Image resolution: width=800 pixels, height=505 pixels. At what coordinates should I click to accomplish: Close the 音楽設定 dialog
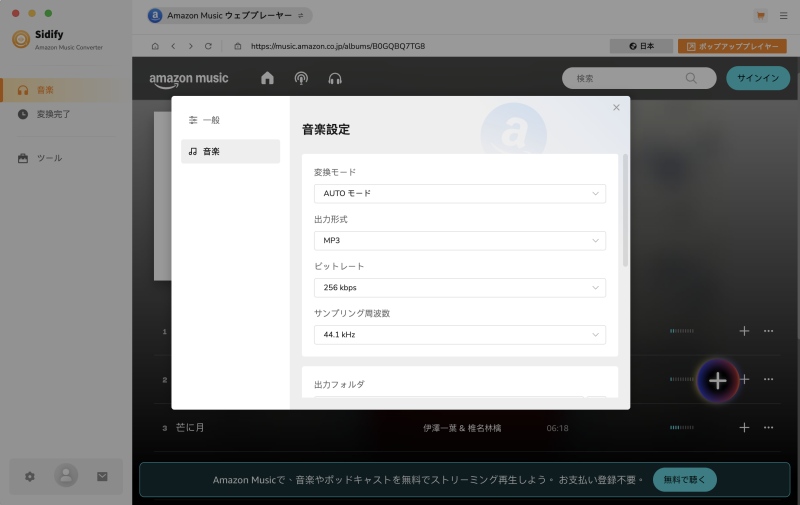[616, 107]
